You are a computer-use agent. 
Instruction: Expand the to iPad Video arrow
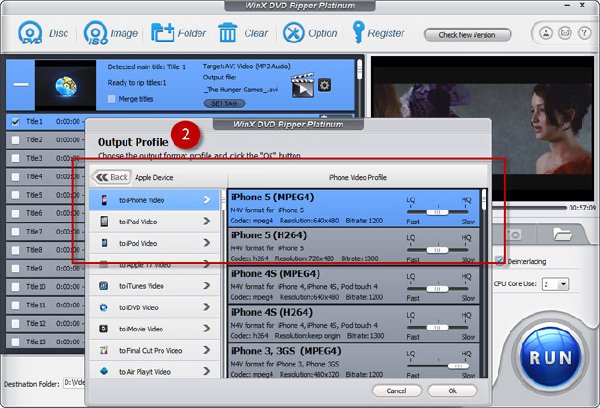(207, 221)
